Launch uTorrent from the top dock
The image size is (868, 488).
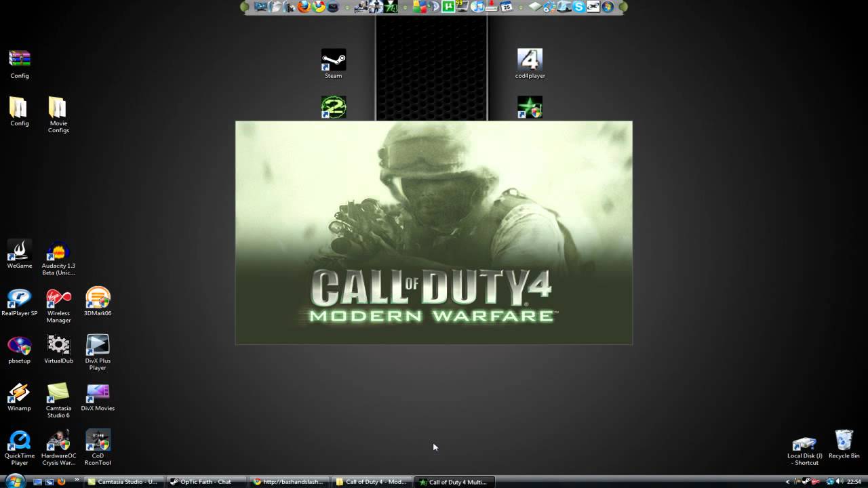click(x=448, y=7)
